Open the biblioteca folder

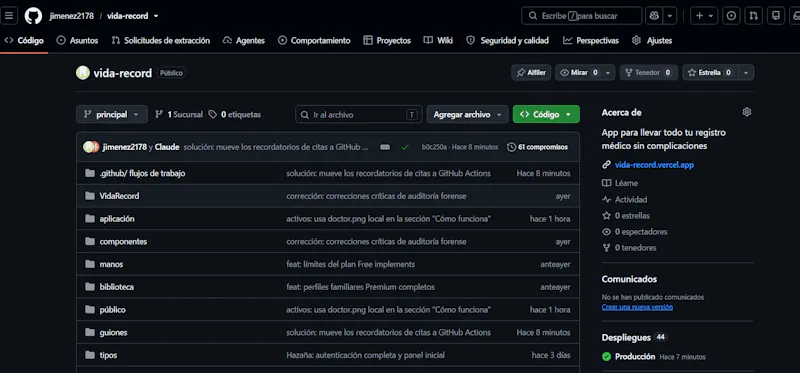coord(117,287)
